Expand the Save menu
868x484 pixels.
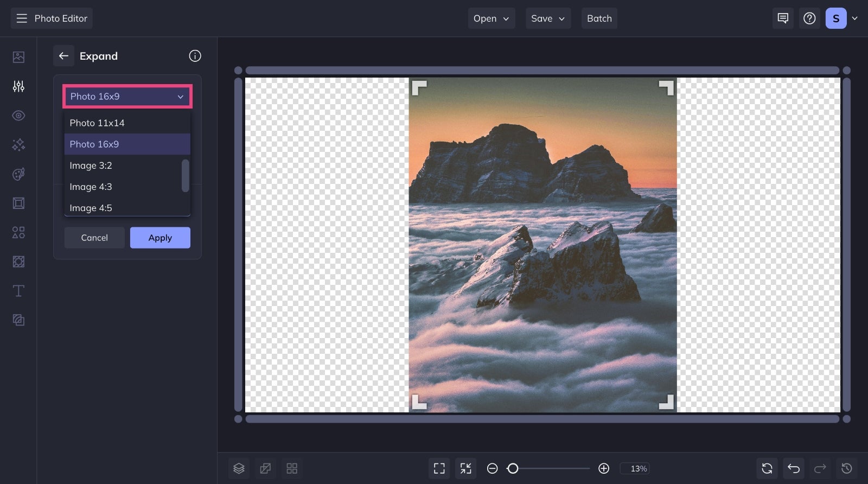pyautogui.click(x=548, y=18)
